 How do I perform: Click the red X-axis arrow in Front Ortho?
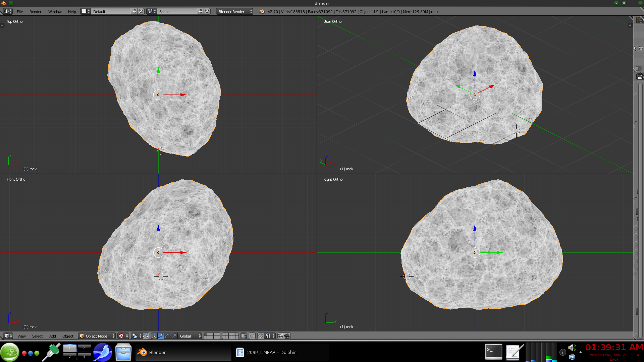pyautogui.click(x=183, y=252)
